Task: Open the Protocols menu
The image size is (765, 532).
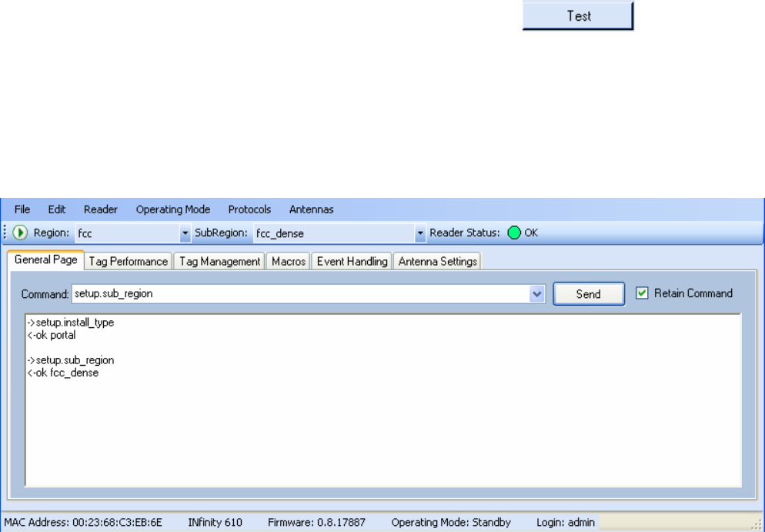Action: (249, 209)
